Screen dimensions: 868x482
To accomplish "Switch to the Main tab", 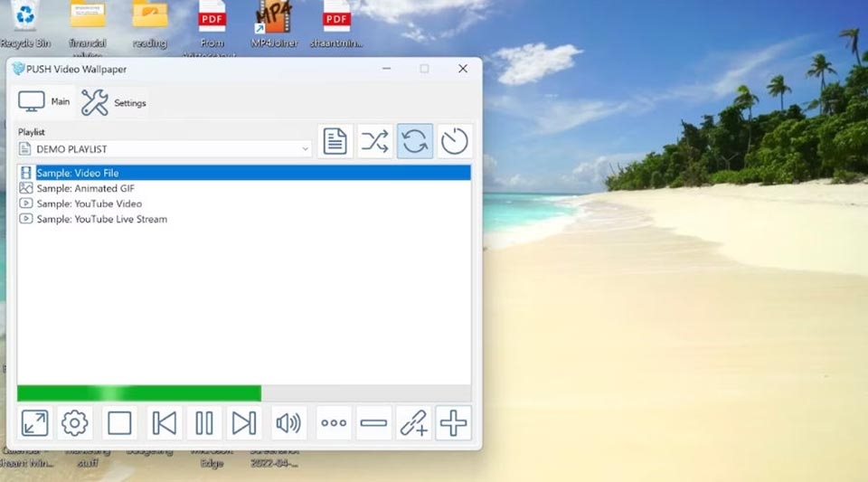I will point(43,102).
